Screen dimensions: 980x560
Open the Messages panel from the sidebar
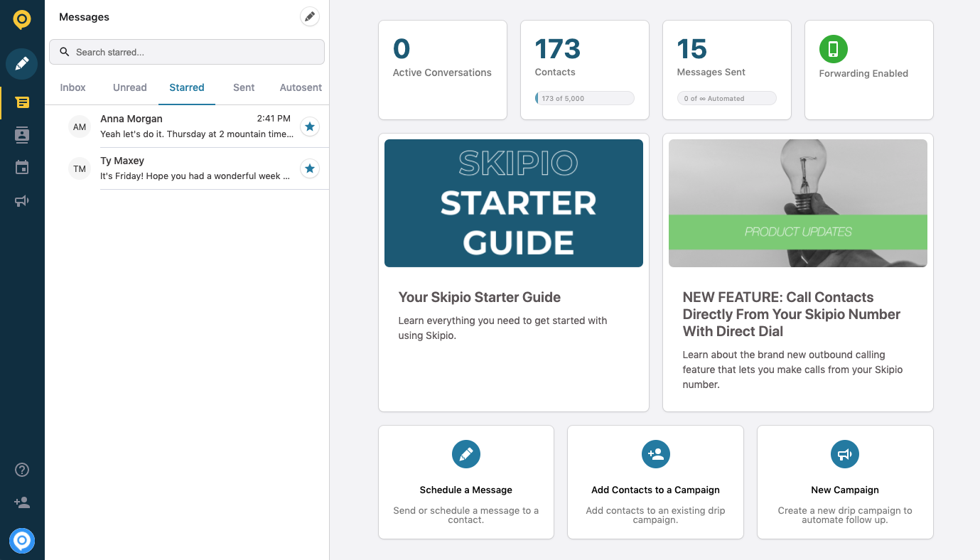point(21,102)
